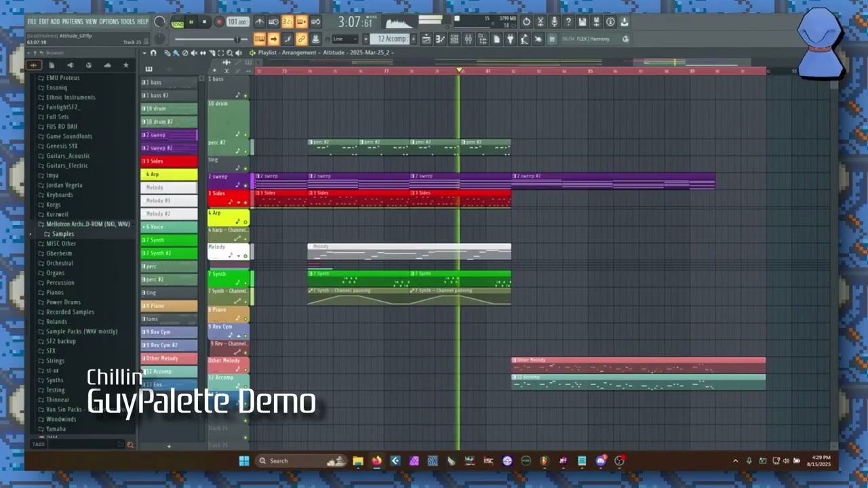The image size is (868, 488).
Task: Open the VIEW menu
Action: (x=91, y=22)
